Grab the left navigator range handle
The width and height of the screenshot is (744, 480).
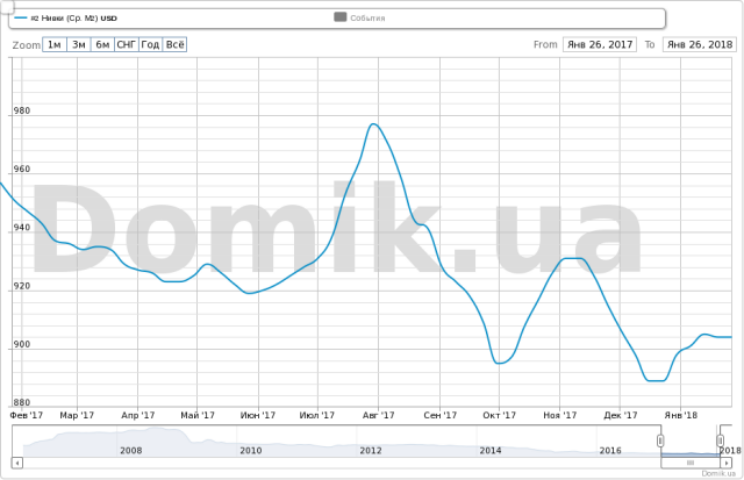tap(660, 441)
